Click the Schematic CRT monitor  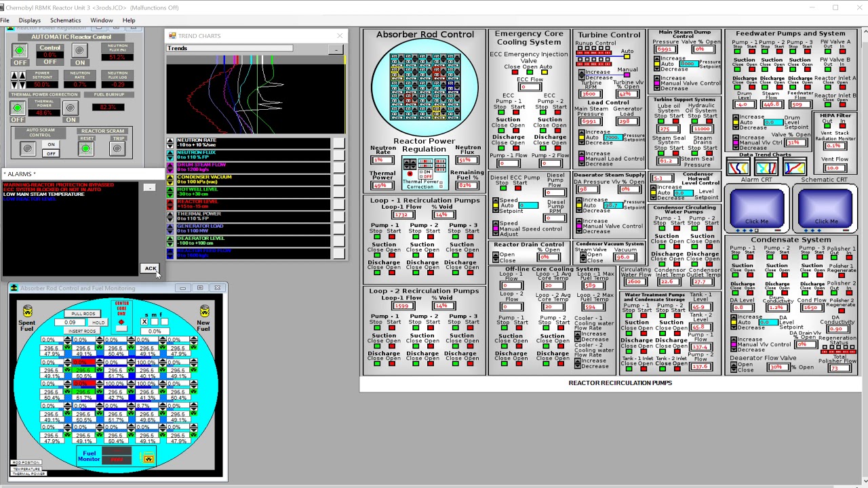point(825,208)
